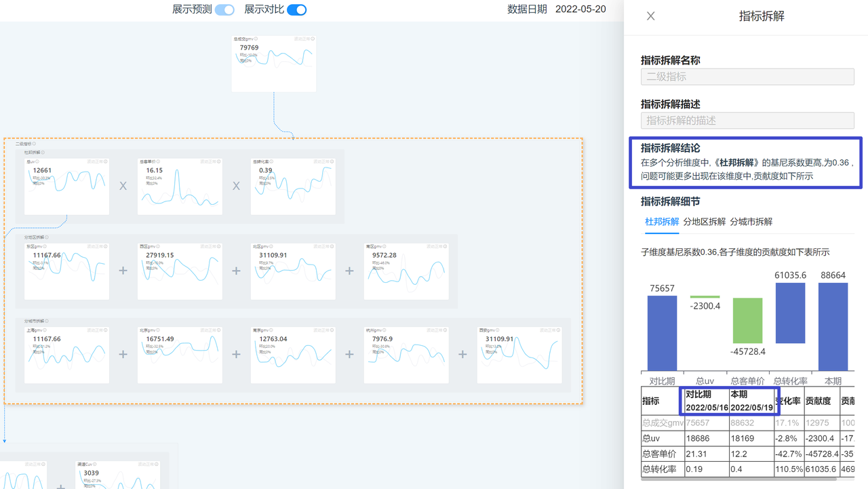868x489 pixels.
Task: Click the info icon next to 总uv card title
Action: point(37,162)
